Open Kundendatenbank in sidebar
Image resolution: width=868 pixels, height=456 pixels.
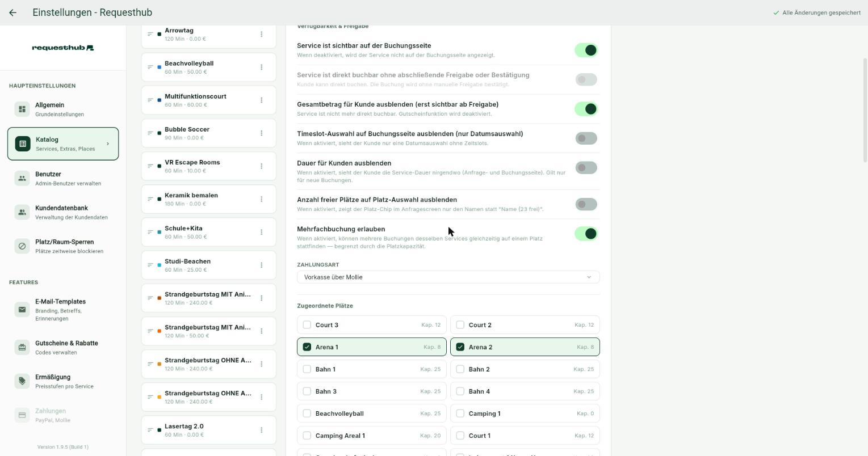click(63, 212)
